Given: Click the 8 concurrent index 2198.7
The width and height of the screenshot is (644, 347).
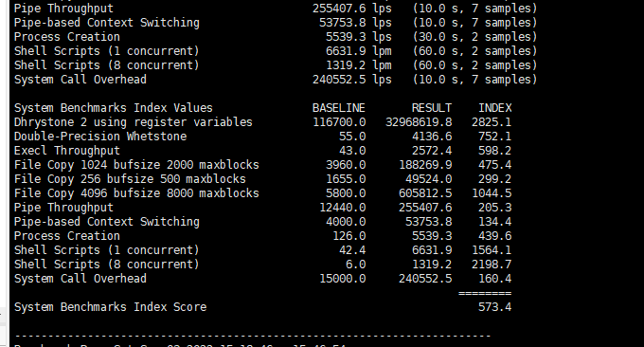Looking at the screenshot, I should pyautogui.click(x=492, y=265).
